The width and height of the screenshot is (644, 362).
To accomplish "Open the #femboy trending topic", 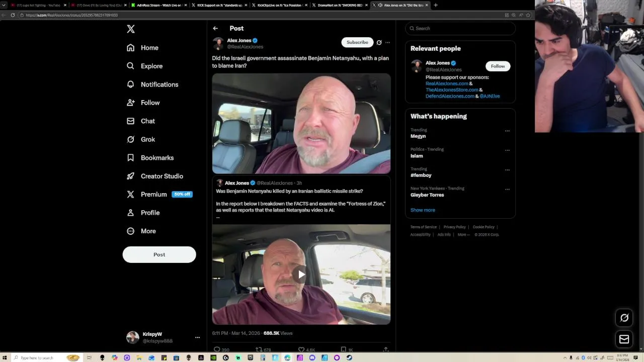I will pyautogui.click(x=421, y=175).
